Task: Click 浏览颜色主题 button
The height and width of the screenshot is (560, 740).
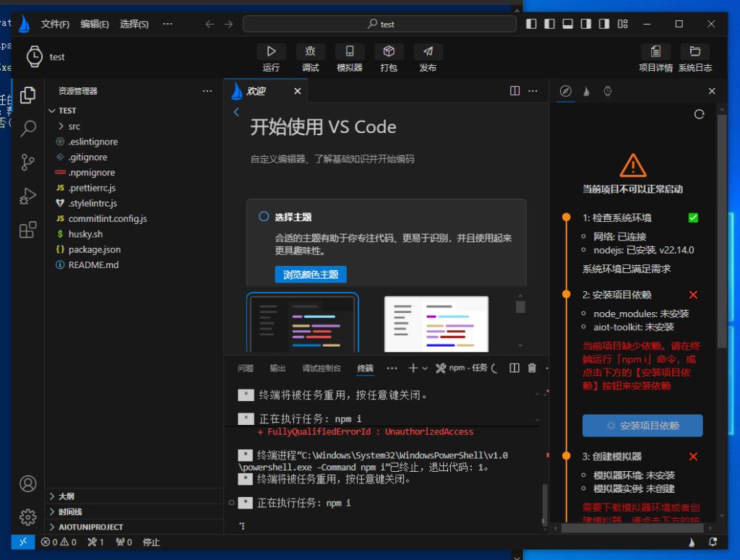Action: pyautogui.click(x=311, y=275)
